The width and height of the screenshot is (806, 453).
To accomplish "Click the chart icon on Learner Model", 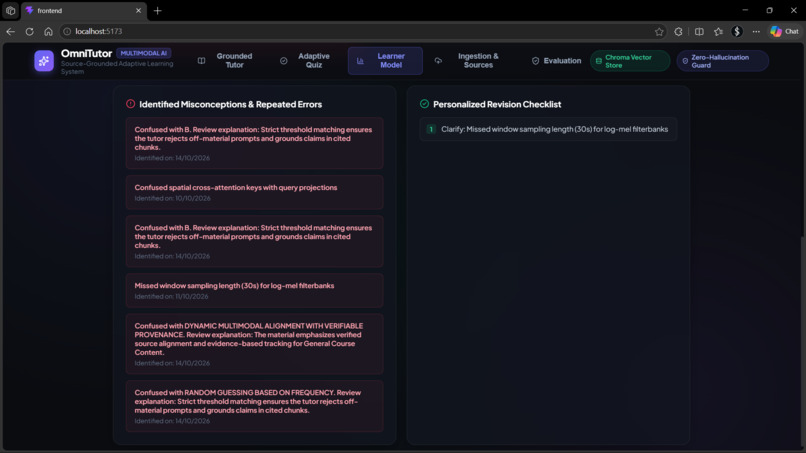I will 360,61.
